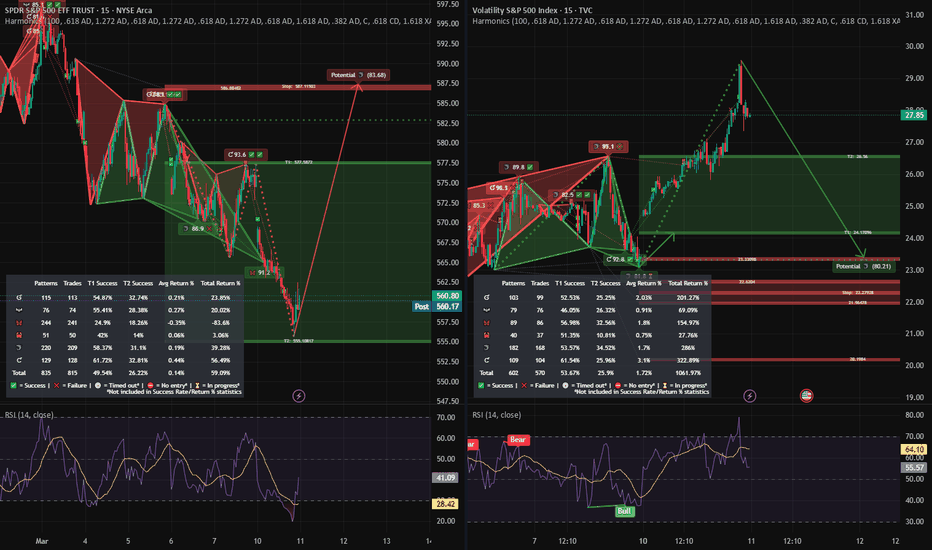Click the red Bear divergence label labeled 'Bear'

pyautogui.click(x=518, y=439)
